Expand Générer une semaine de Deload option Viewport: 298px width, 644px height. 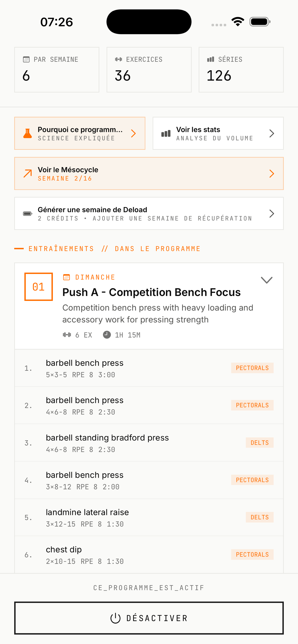tap(149, 213)
